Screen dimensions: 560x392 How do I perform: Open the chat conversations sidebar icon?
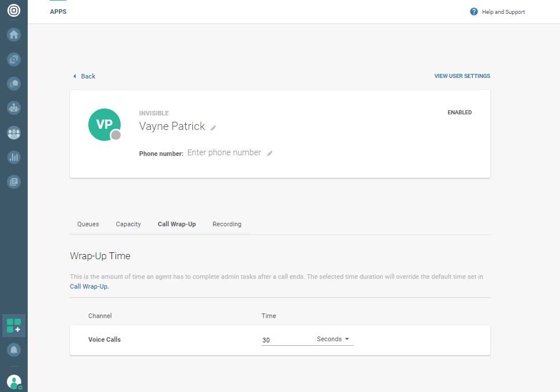tap(14, 84)
